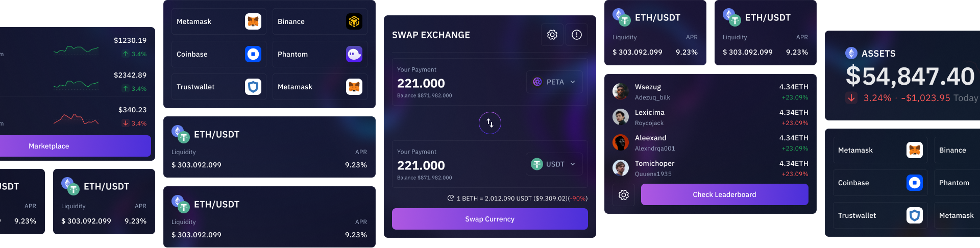980x248 pixels.
Task: Click the Coinbase icon in the top wallet panel
Action: pyautogui.click(x=253, y=54)
